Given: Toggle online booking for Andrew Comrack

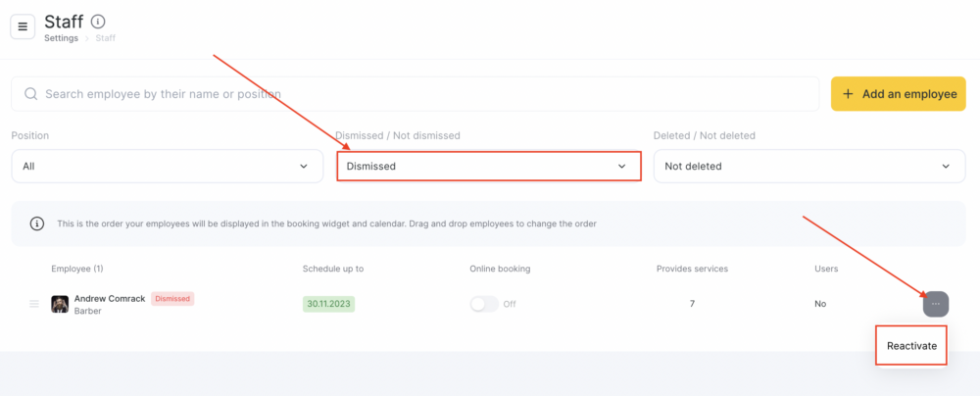Looking at the screenshot, I should pyautogui.click(x=484, y=304).
